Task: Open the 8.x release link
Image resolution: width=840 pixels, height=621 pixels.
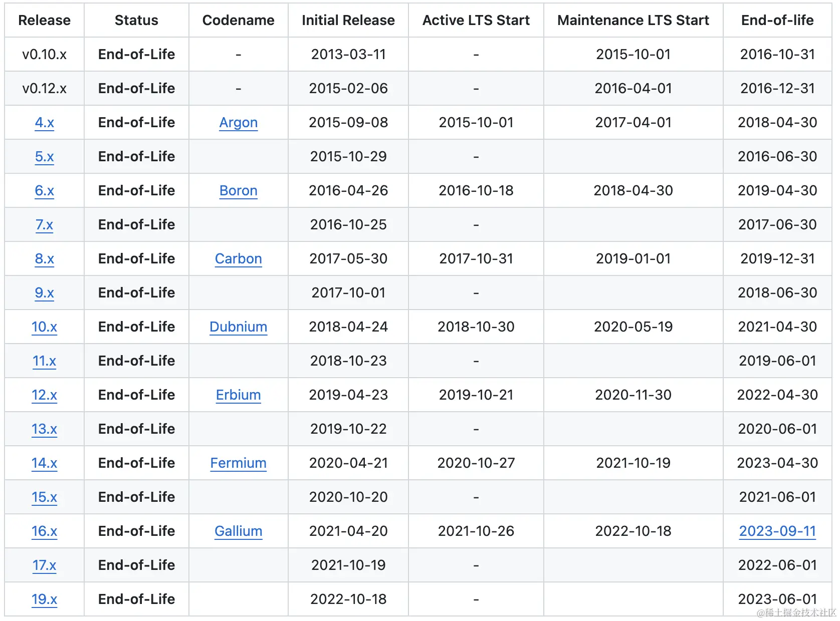Action: (x=44, y=259)
